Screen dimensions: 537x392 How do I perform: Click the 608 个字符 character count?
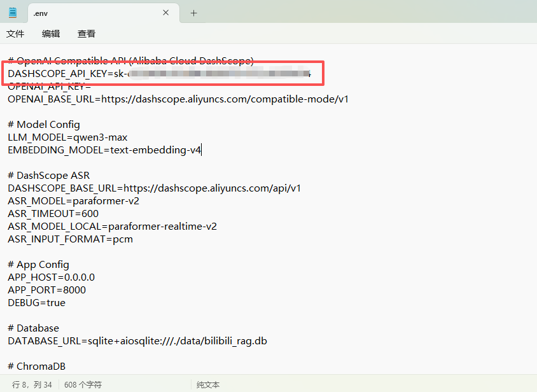[83, 385]
